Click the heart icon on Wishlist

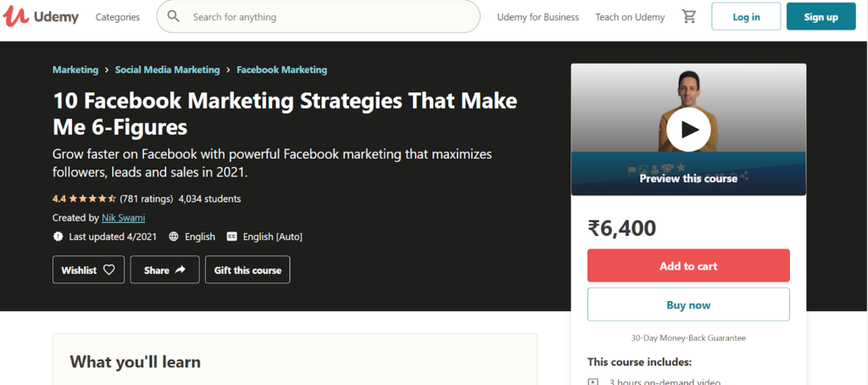[x=108, y=270]
